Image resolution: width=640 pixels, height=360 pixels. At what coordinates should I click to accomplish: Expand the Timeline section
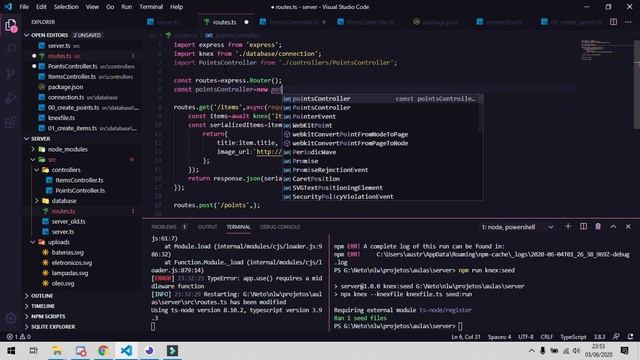27,306
